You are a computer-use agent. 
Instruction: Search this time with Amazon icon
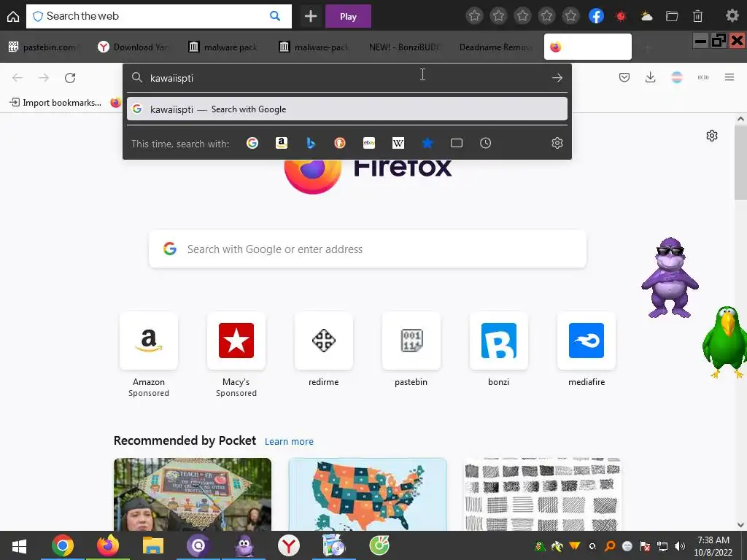pyautogui.click(x=282, y=143)
